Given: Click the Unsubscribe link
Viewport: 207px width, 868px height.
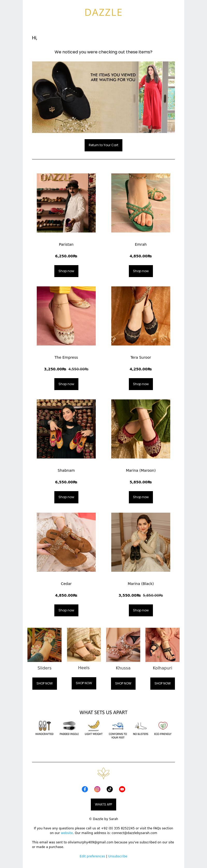Looking at the screenshot, I should pos(117,856).
